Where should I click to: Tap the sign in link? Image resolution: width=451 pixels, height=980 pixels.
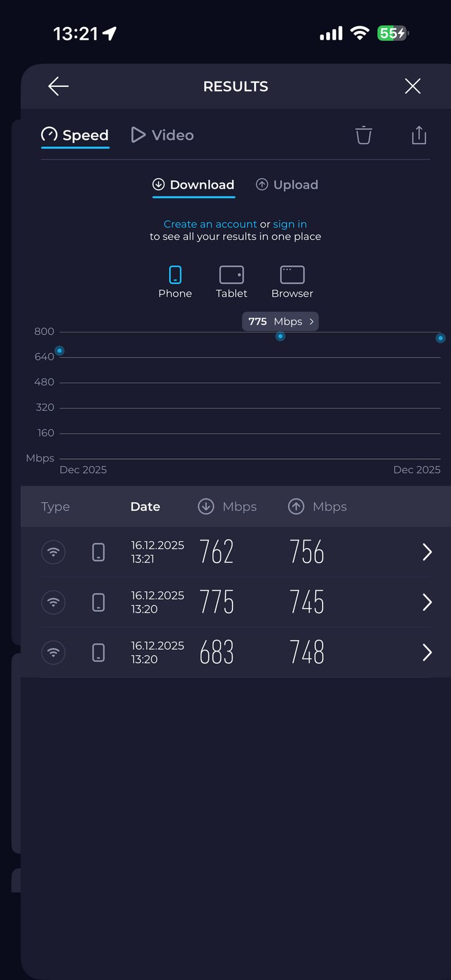[x=290, y=224]
